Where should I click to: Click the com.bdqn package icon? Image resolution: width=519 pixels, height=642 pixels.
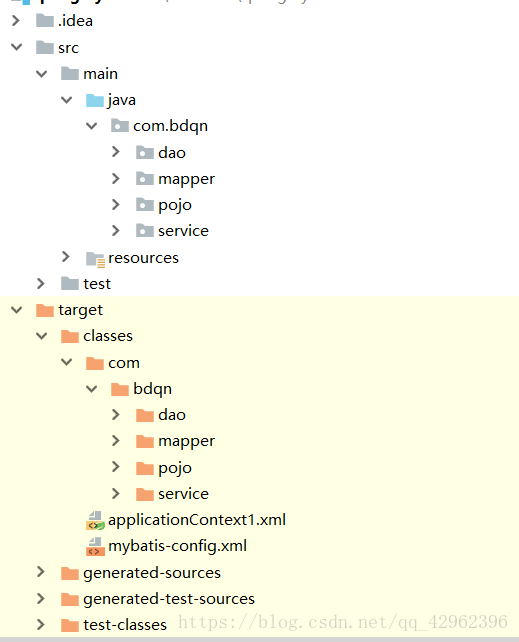pyautogui.click(x=120, y=126)
